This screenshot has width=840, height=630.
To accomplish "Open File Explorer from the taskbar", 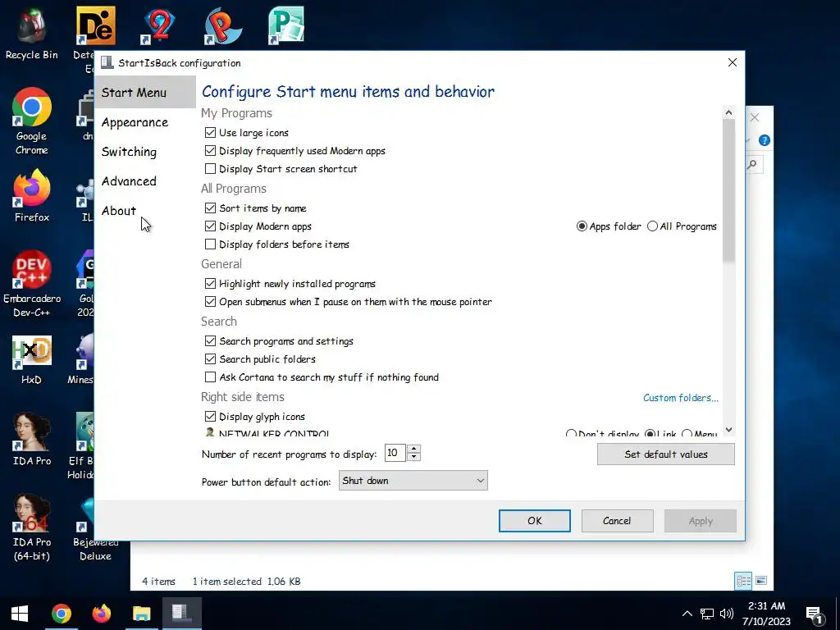I will [141, 614].
